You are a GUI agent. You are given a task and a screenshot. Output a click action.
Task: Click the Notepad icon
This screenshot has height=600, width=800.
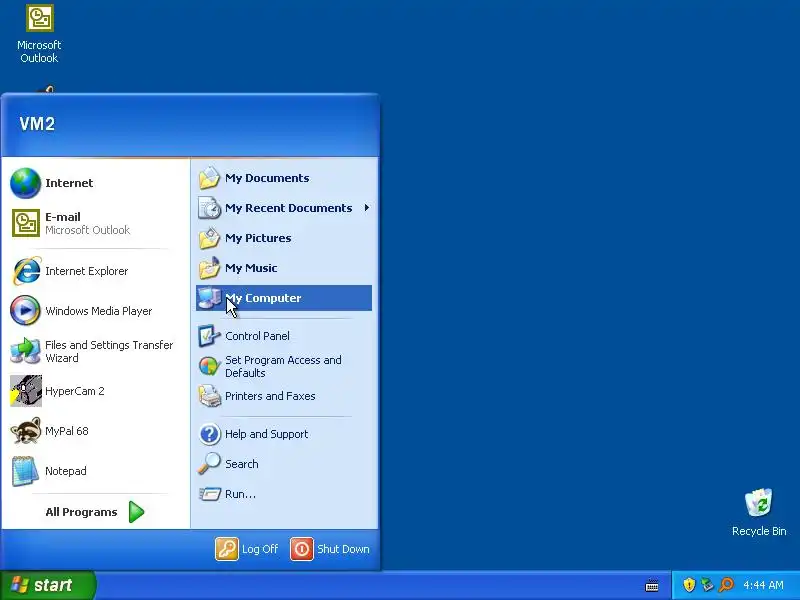tap(25, 471)
